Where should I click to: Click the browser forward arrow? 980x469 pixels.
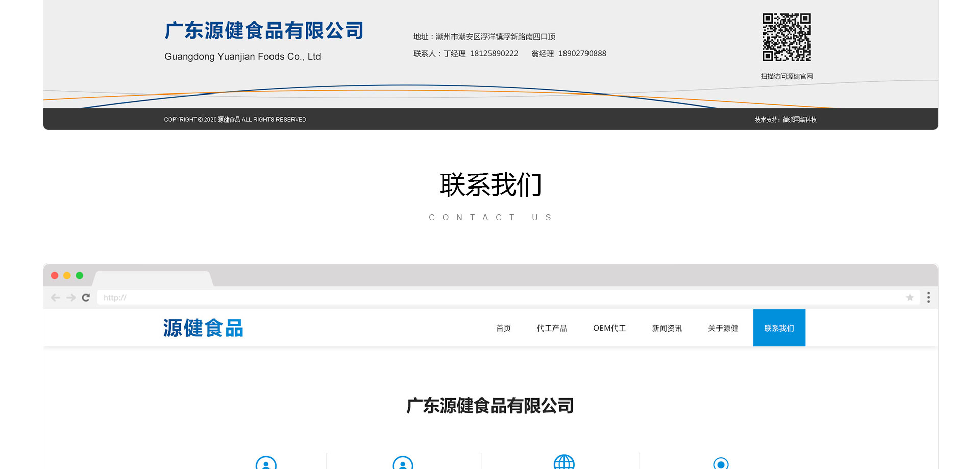coord(71,298)
